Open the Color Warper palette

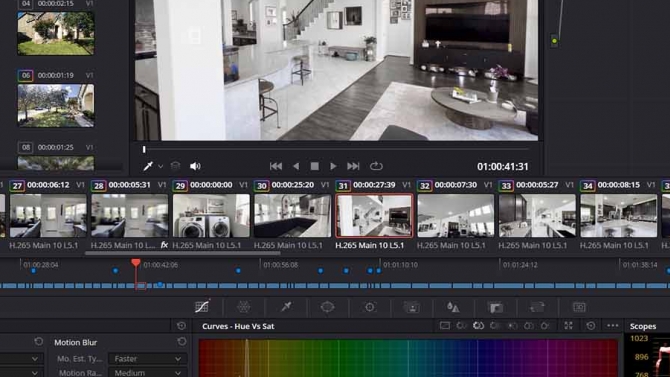pyautogui.click(x=244, y=307)
